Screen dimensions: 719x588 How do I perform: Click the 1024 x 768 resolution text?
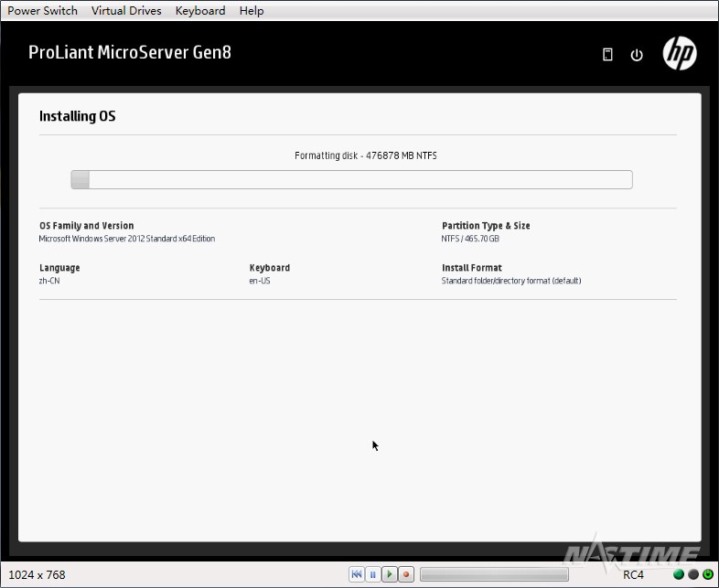point(37,574)
